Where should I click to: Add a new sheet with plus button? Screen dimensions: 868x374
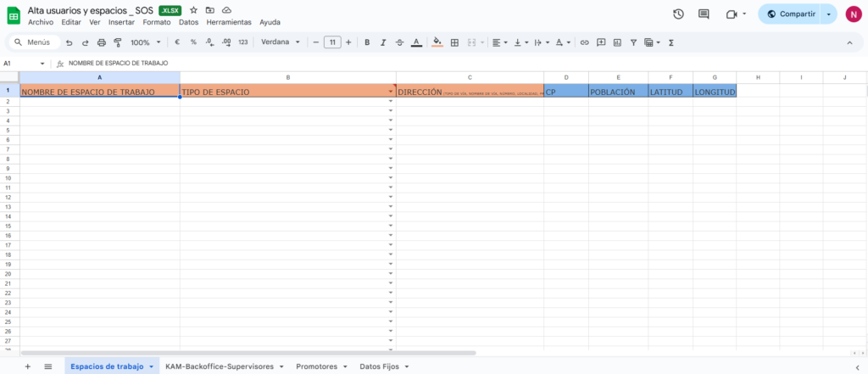[27, 366]
